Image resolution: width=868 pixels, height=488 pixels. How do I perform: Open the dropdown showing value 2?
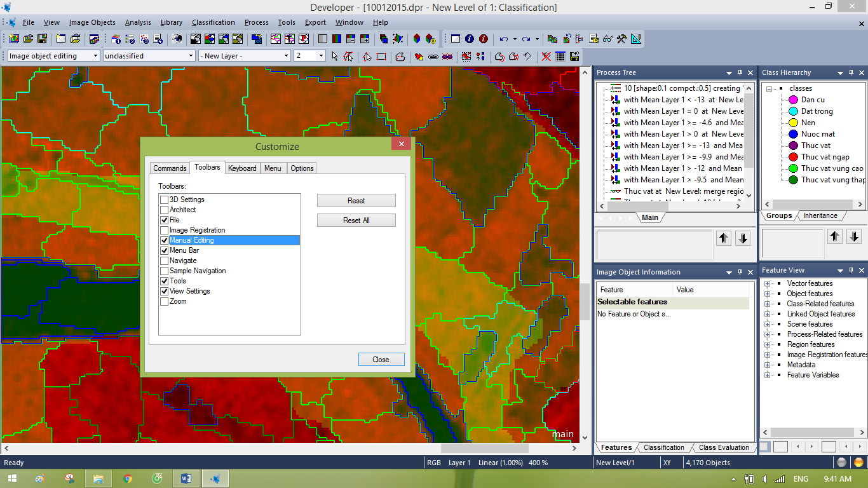pyautogui.click(x=321, y=56)
